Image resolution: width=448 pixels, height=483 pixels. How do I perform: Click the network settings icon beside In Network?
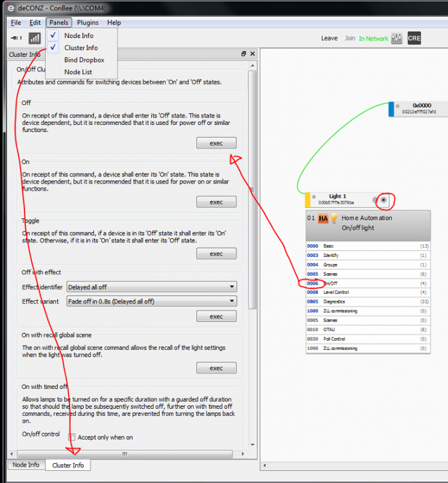point(397,38)
